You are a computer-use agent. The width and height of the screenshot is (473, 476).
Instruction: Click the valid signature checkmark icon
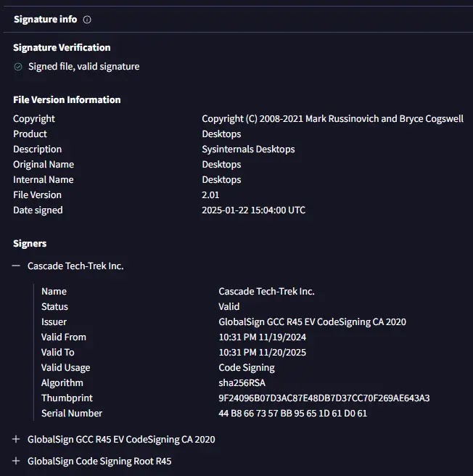pyautogui.click(x=18, y=66)
